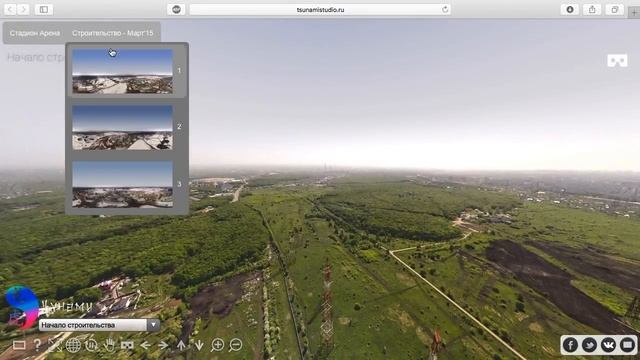Click the rectangle view icon in the bottom toolbar
The height and width of the screenshot is (360, 640).
pos(19,345)
